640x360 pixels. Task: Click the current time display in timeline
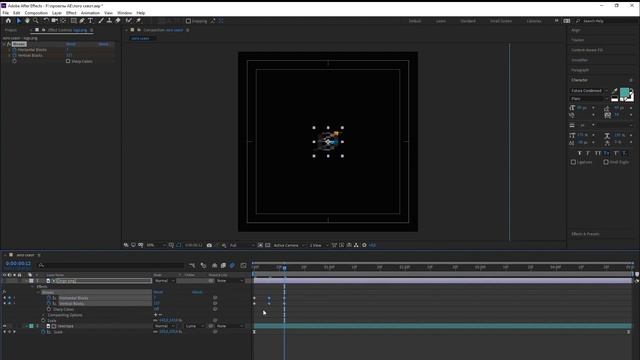(18, 264)
